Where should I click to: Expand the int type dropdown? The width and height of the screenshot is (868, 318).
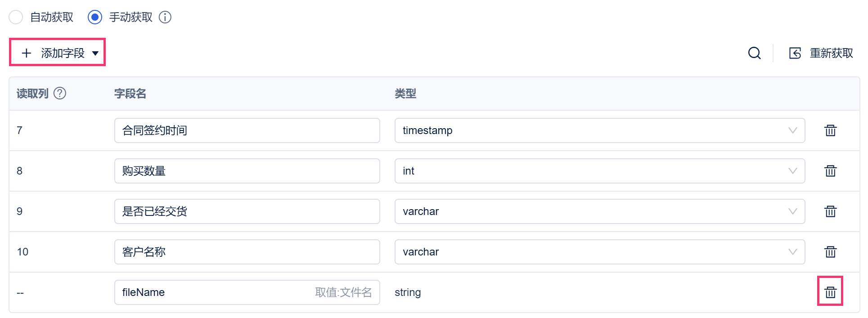pos(600,171)
